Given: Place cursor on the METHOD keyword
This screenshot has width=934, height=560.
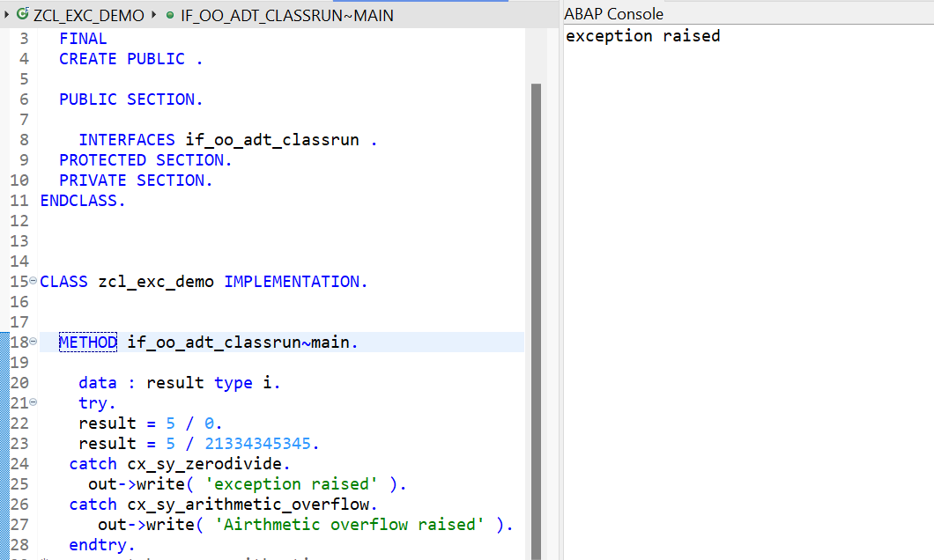Looking at the screenshot, I should pyautogui.click(x=87, y=342).
